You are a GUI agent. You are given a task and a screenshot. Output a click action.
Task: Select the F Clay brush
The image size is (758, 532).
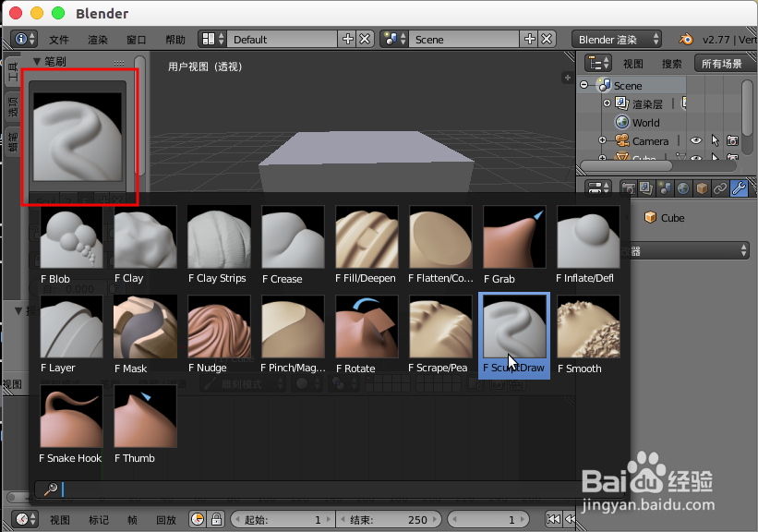(145, 245)
